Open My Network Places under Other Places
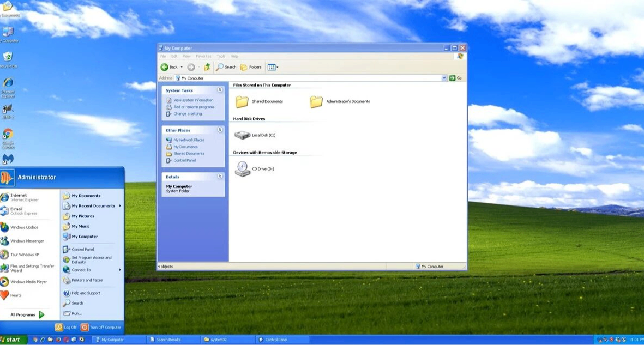 click(189, 140)
